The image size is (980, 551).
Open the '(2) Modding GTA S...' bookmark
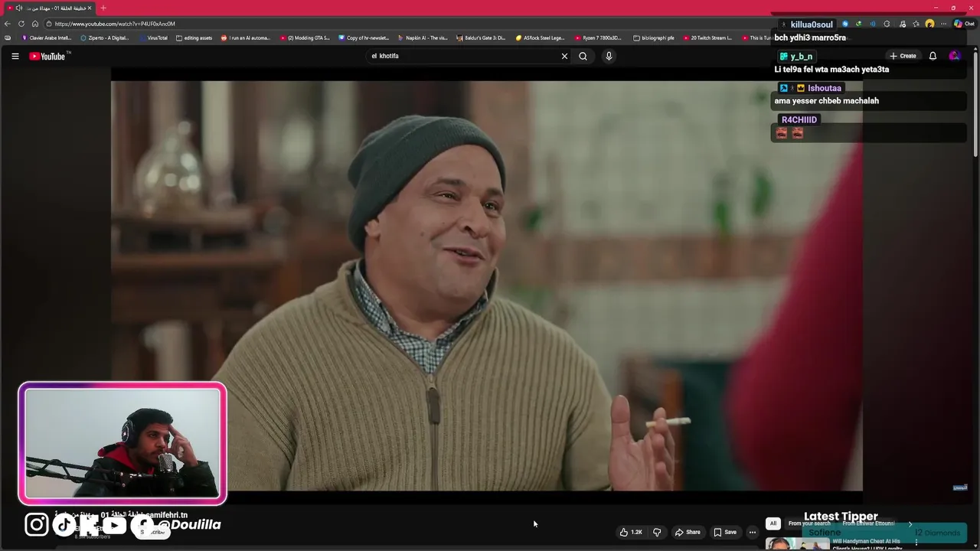pos(305,37)
